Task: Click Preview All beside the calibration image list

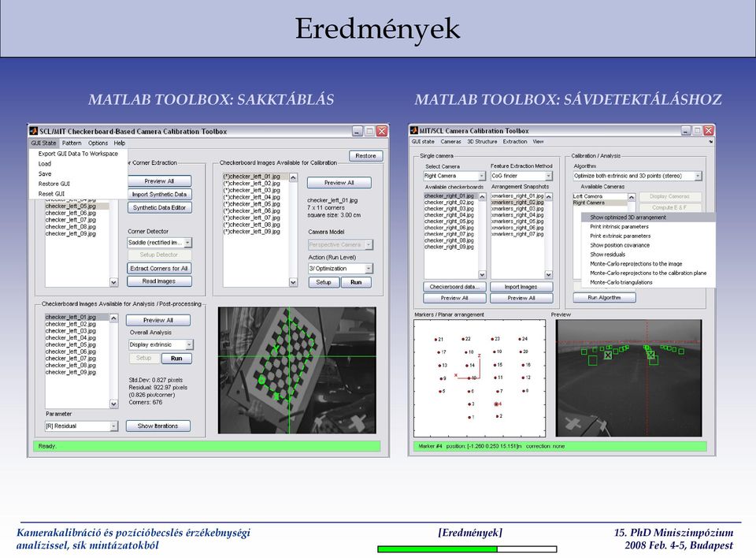Action: [x=339, y=183]
